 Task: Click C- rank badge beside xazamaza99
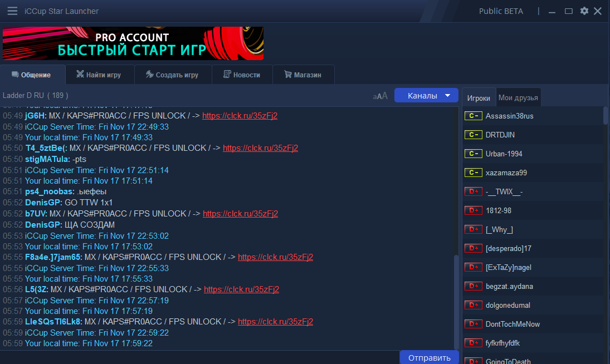click(473, 173)
